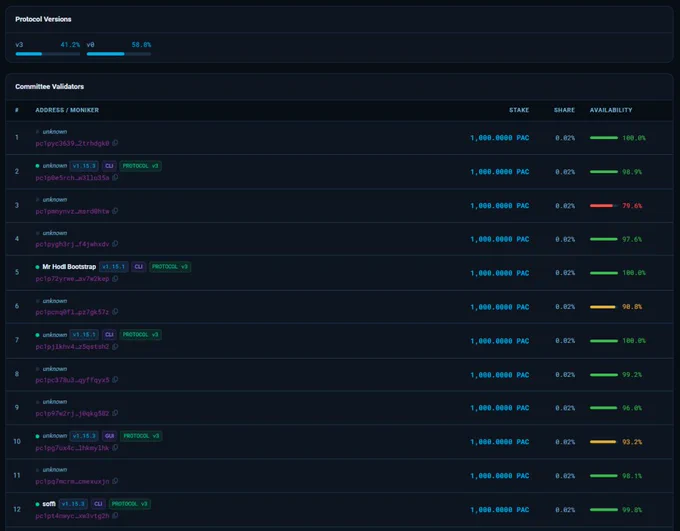
Task: Click the GUI badge in row 10
Action: [x=109, y=436]
